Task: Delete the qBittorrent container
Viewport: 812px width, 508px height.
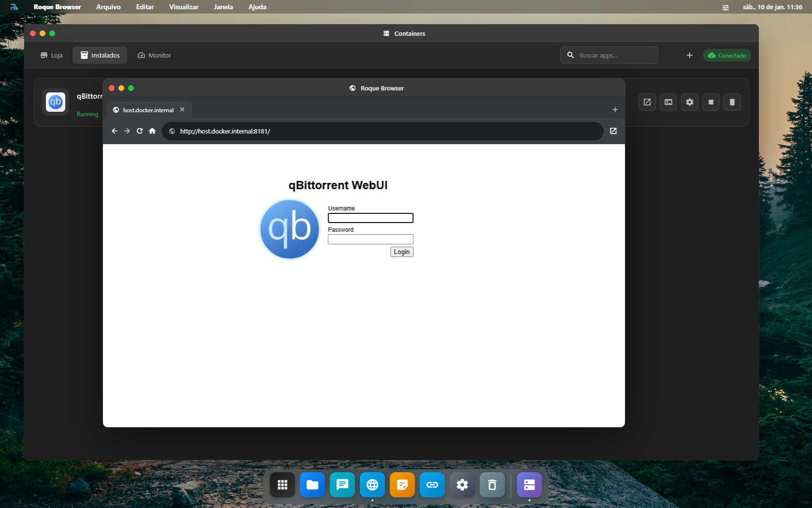Action: 732,102
